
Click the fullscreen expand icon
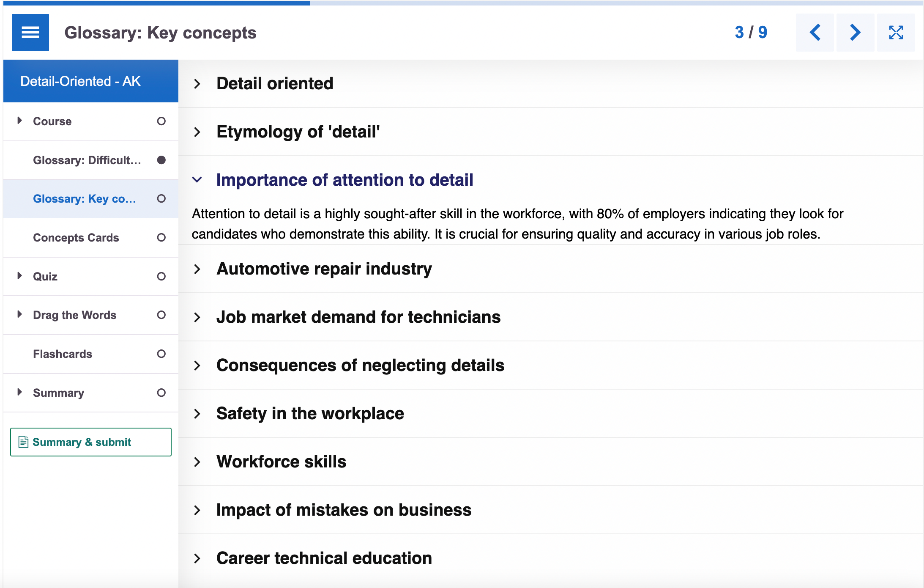point(896,32)
